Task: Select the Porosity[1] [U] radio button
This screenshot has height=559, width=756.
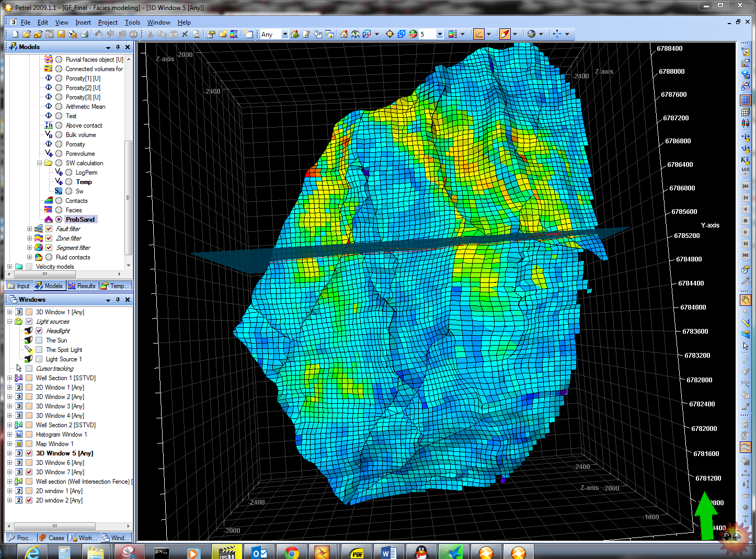Action: 59,78
